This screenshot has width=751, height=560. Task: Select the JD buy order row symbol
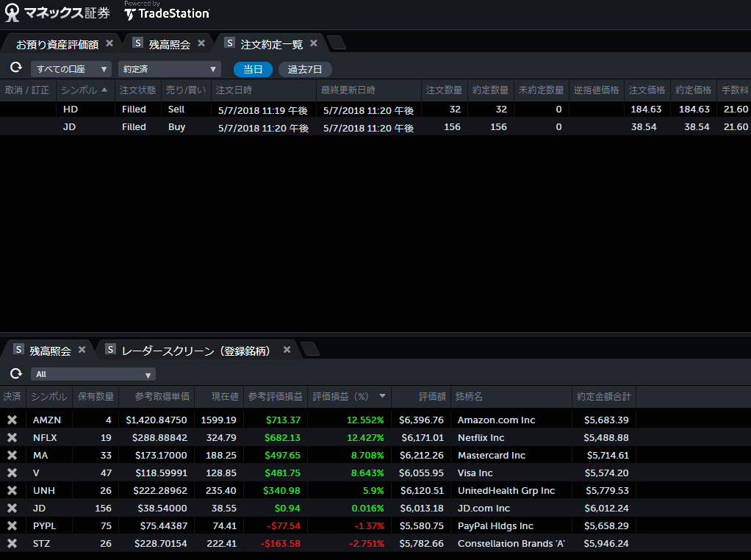70,127
